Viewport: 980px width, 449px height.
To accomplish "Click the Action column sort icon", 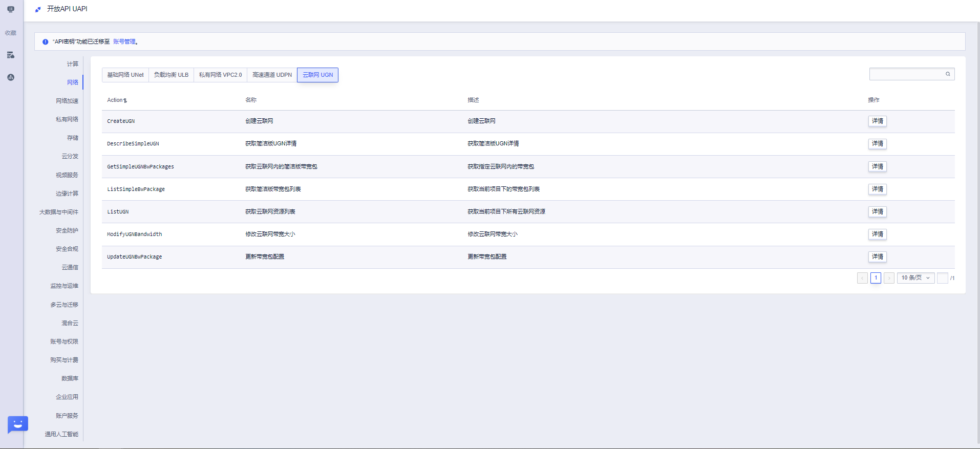I will [x=125, y=100].
